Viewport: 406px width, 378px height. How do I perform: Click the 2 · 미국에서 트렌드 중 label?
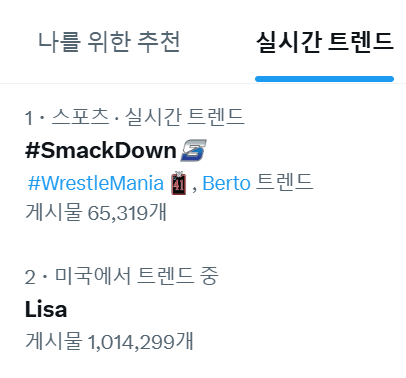121,276
